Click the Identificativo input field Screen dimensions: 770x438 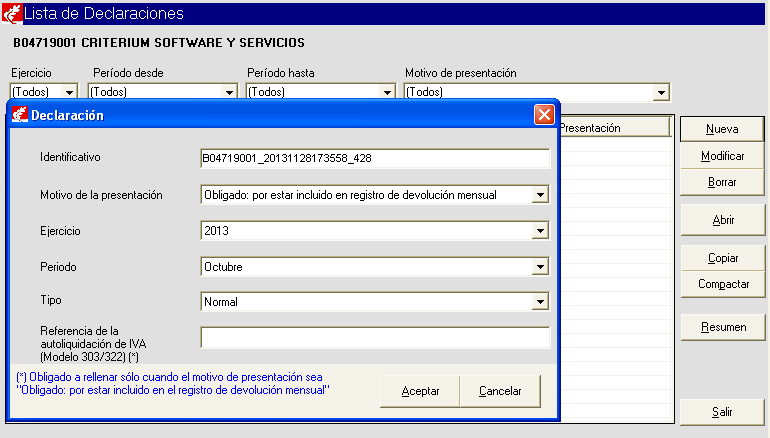(x=375, y=158)
